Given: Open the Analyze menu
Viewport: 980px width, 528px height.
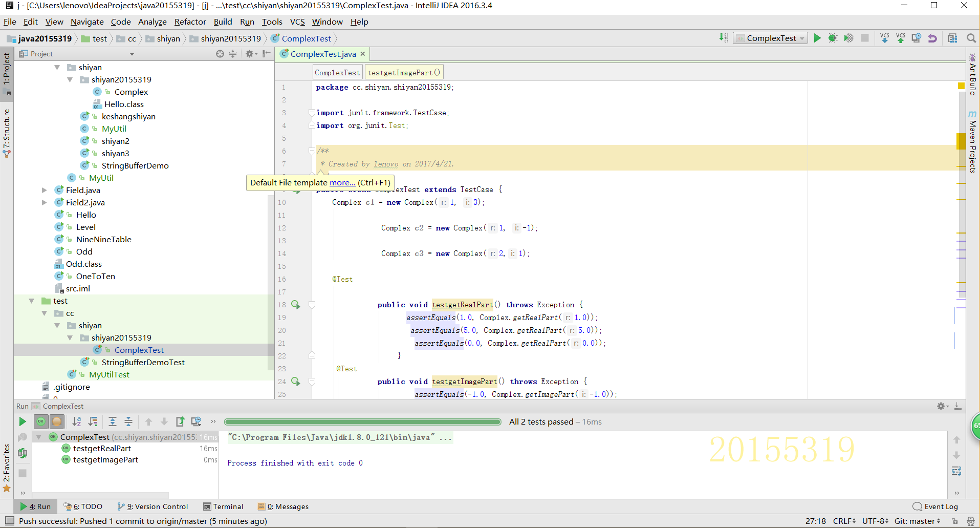Looking at the screenshot, I should pos(153,22).
